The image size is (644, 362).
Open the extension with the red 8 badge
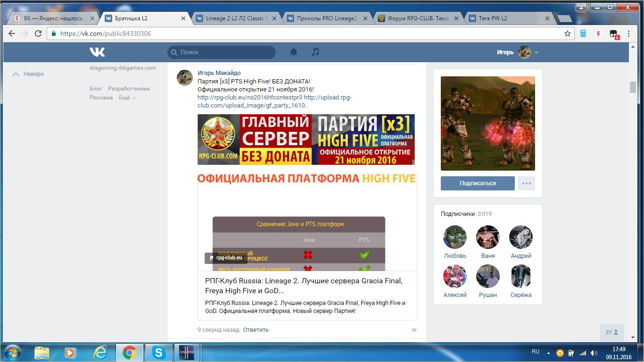[x=614, y=34]
